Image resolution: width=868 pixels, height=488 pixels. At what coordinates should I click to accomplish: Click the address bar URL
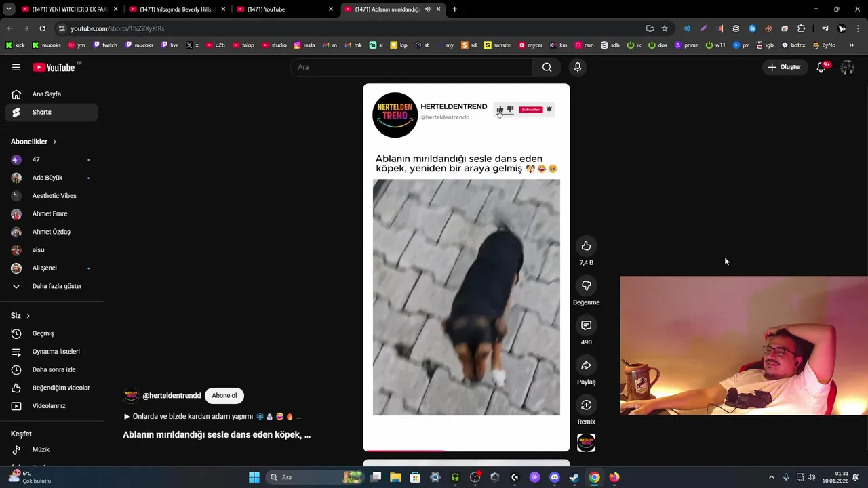[117, 28]
